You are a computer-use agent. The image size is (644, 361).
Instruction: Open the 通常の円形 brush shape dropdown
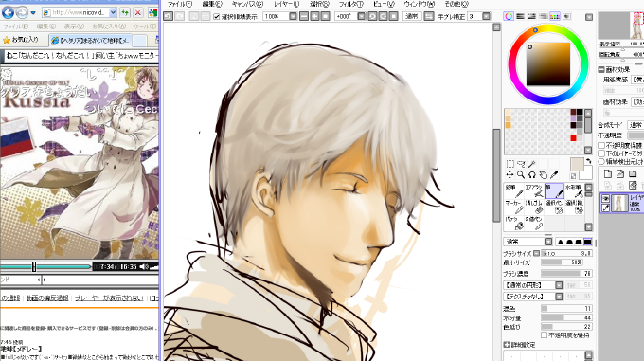click(x=532, y=284)
